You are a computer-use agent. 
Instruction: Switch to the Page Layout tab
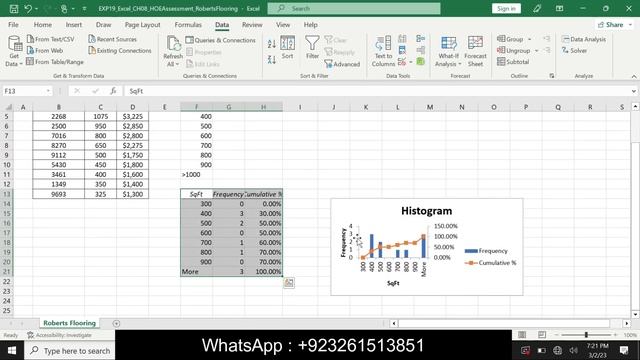tap(142, 25)
